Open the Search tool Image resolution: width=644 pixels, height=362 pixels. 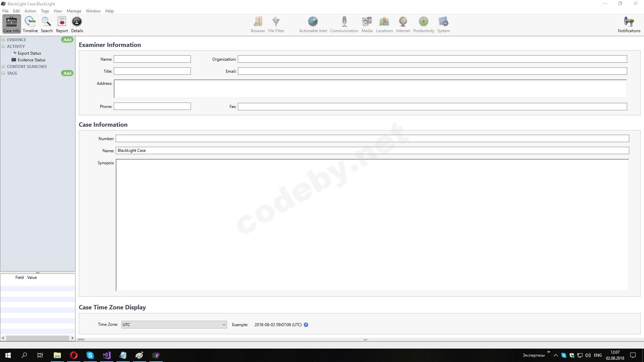(47, 24)
